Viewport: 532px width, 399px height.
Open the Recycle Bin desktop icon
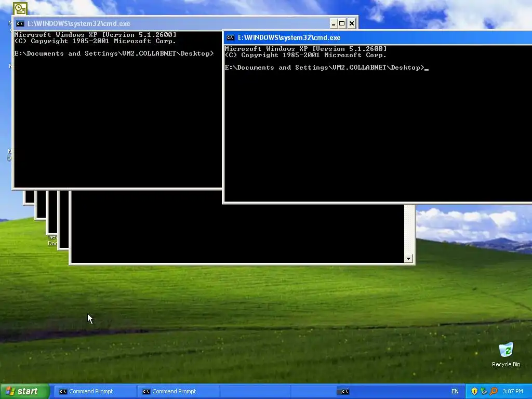pyautogui.click(x=506, y=355)
